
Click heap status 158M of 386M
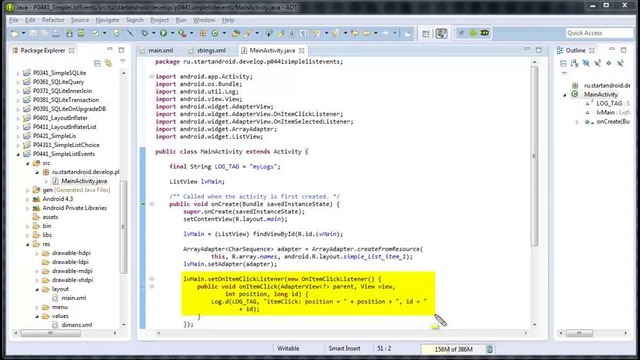(453, 349)
